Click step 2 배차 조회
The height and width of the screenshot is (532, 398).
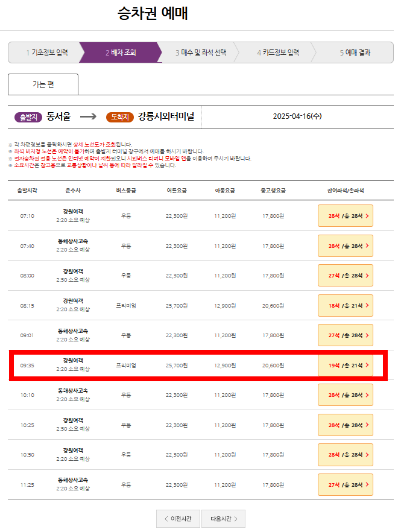coord(121,52)
